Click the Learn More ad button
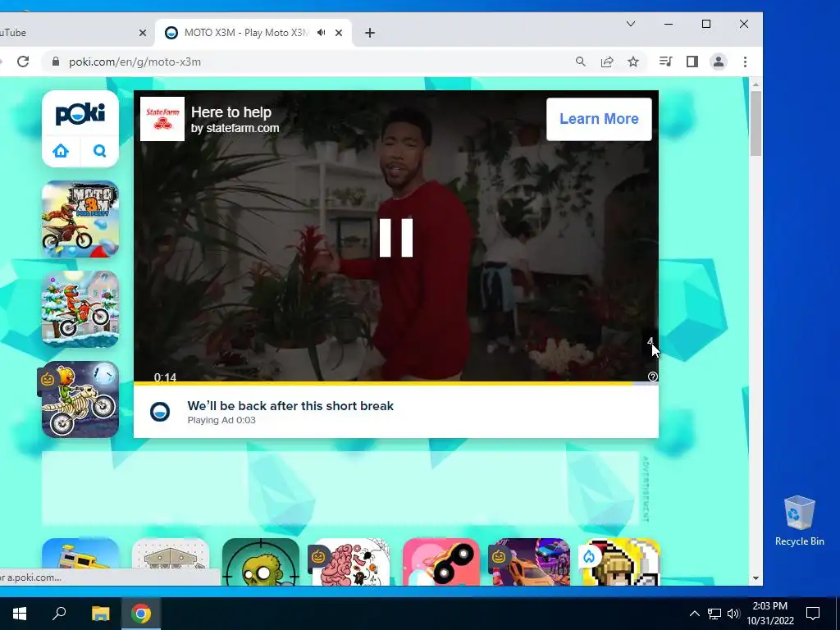The height and width of the screenshot is (630, 840). point(599,119)
